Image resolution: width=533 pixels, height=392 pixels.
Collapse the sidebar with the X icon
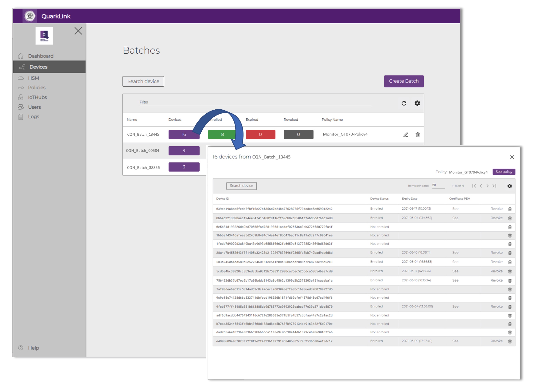78,31
